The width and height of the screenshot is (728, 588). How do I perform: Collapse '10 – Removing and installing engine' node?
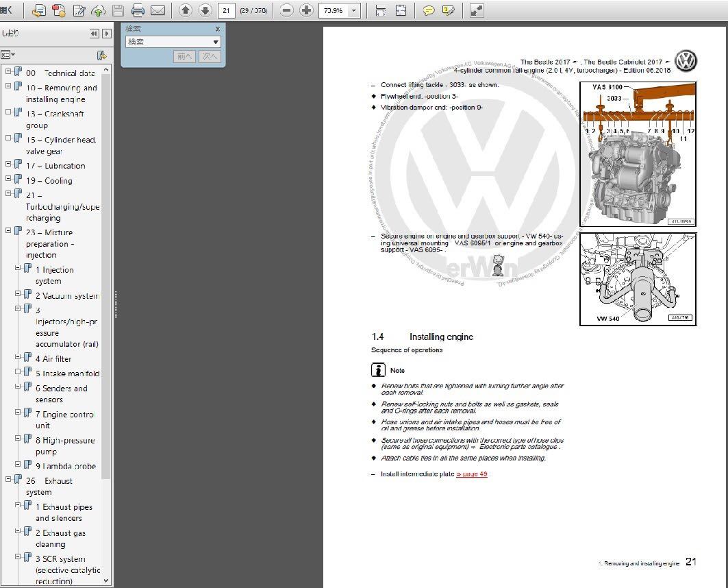[x=8, y=86]
